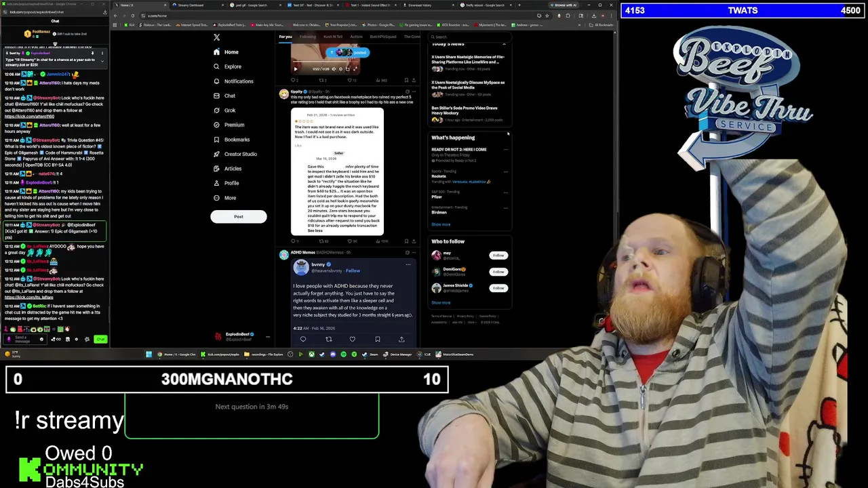Open Profile in the X sidebar
This screenshot has width=868, height=488.
[x=226, y=183]
